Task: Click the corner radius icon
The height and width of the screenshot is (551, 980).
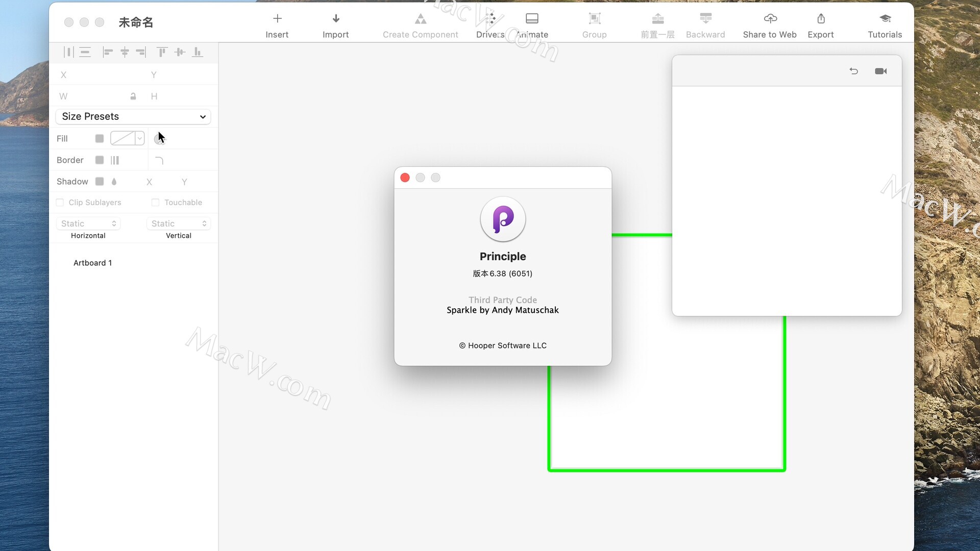Action: (159, 161)
